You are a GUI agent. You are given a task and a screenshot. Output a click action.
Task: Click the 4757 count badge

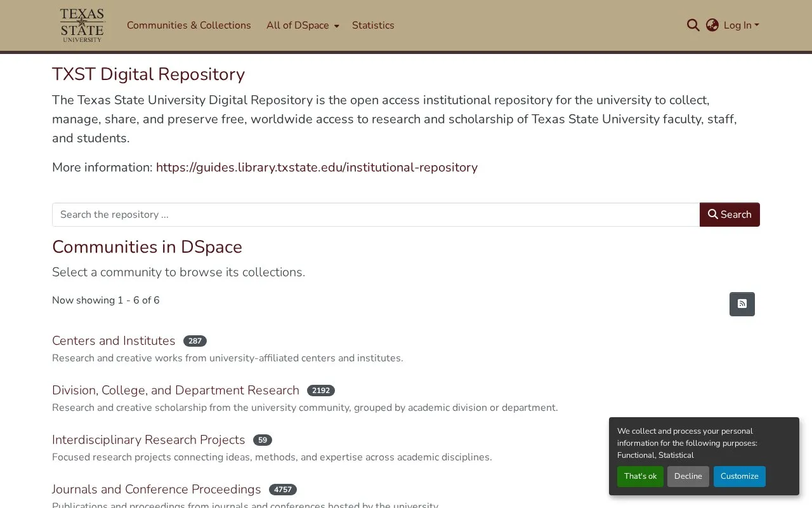(x=283, y=490)
